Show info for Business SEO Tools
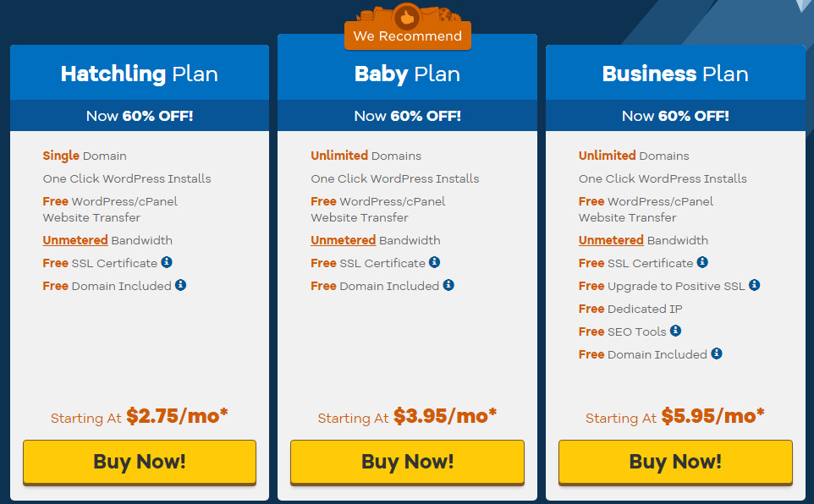The image size is (814, 504). tap(675, 331)
